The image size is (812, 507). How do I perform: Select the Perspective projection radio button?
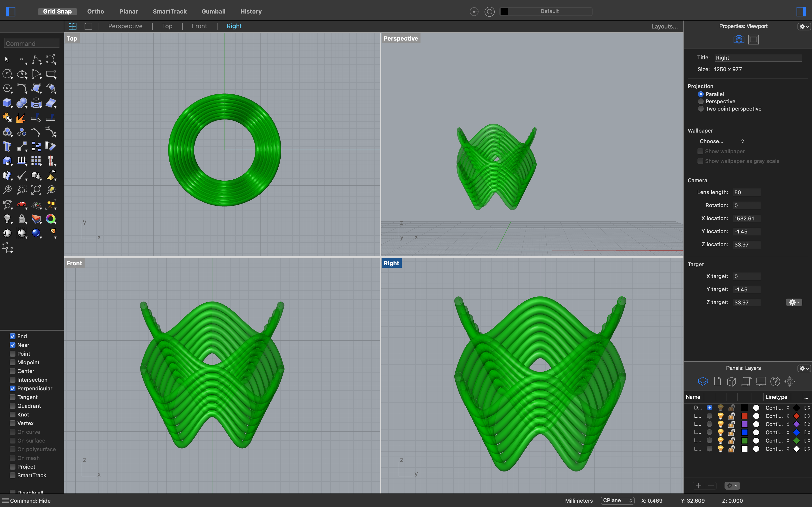tap(701, 101)
